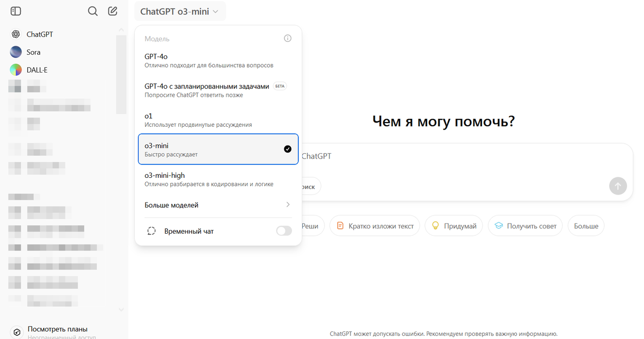Start a new chat with the compose icon
This screenshot has height=339, width=644.
113,11
